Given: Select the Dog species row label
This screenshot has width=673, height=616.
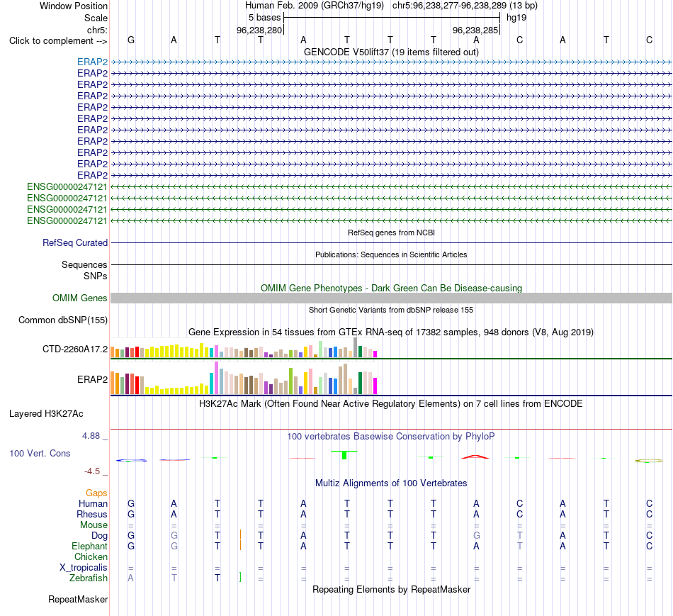Looking at the screenshot, I should [99, 536].
